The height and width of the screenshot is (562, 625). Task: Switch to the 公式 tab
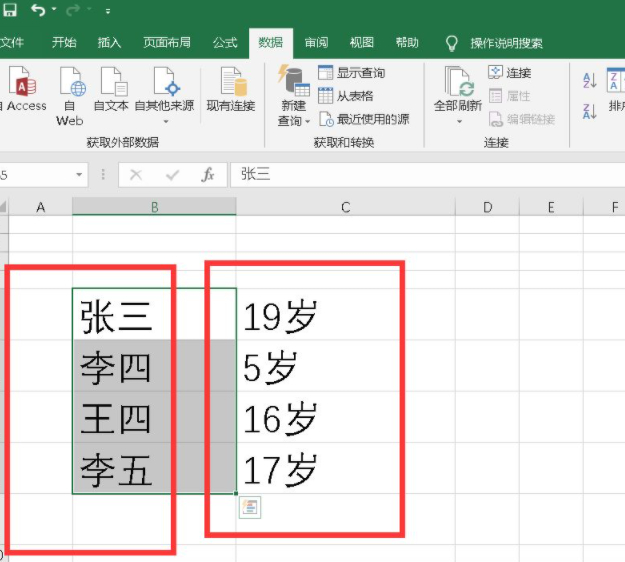coord(225,42)
